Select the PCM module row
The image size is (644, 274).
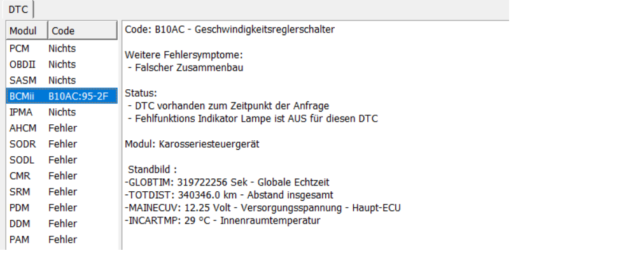(61, 48)
